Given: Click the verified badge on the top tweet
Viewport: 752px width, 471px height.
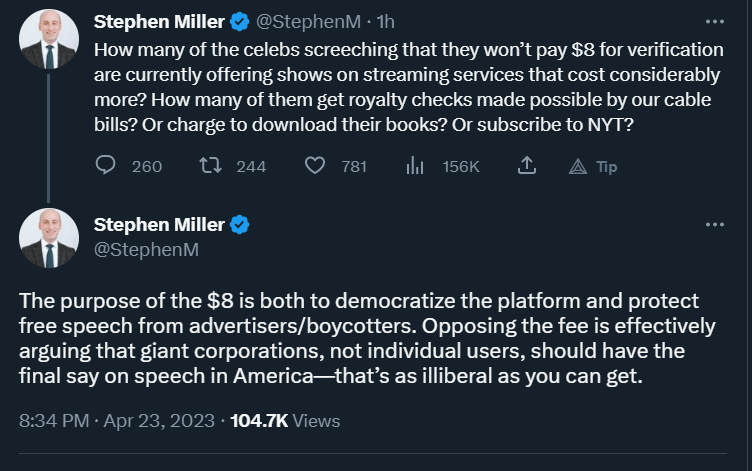Looking at the screenshot, I should pyautogui.click(x=239, y=22).
